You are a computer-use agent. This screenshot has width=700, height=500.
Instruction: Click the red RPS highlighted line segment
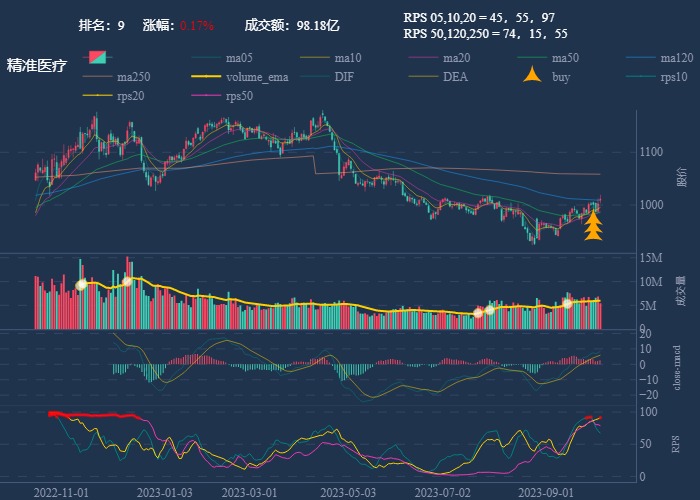click(x=90, y=415)
